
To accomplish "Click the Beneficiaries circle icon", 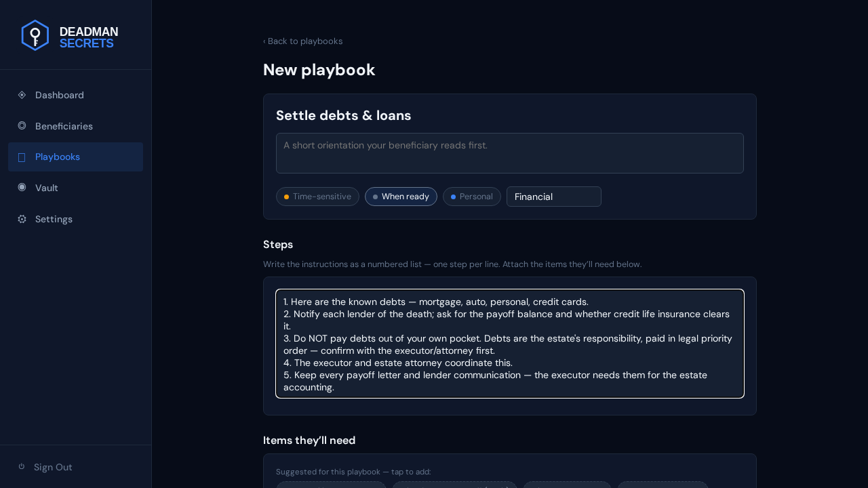I will coord(22,125).
